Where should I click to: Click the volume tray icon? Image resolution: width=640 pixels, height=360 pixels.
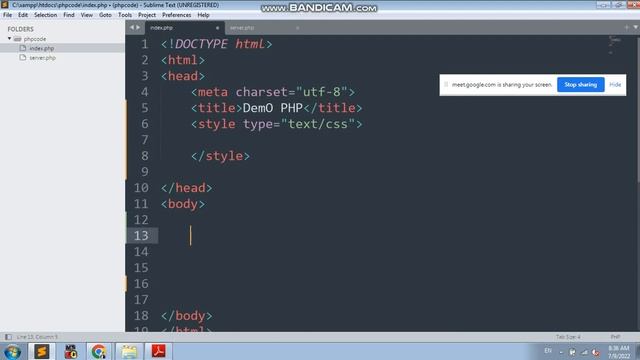596,352
